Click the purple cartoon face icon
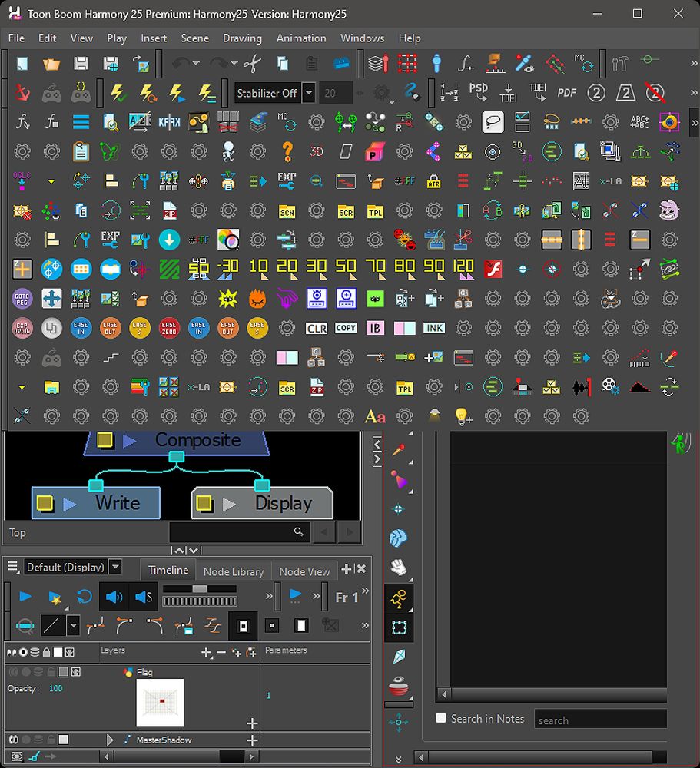 (x=669, y=210)
